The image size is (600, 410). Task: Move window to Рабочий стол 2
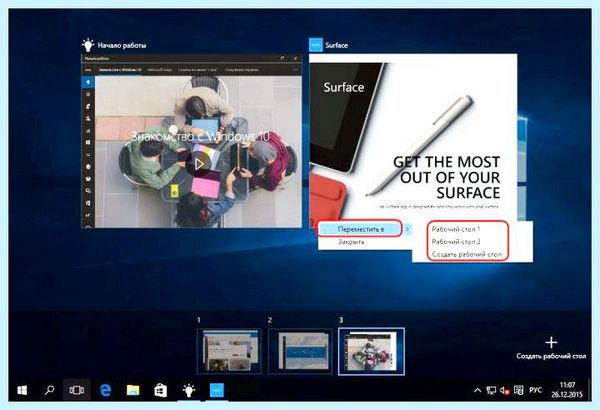point(456,242)
